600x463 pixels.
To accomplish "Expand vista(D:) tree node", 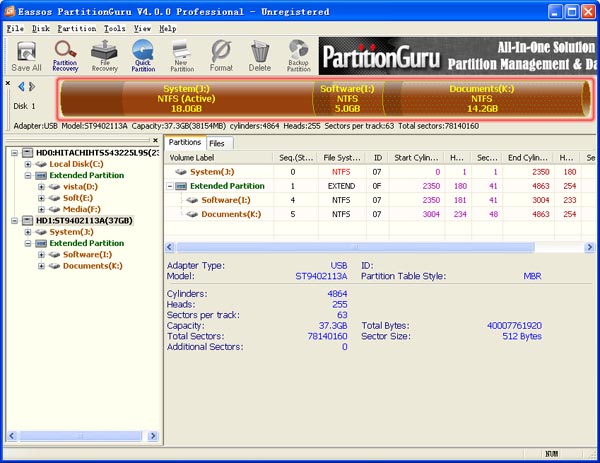I will click(41, 187).
